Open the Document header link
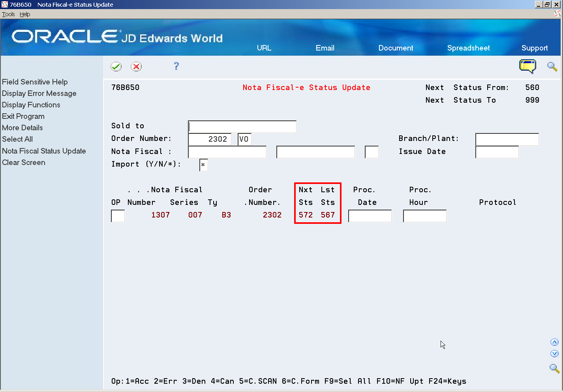The height and width of the screenshot is (392, 563). click(396, 48)
